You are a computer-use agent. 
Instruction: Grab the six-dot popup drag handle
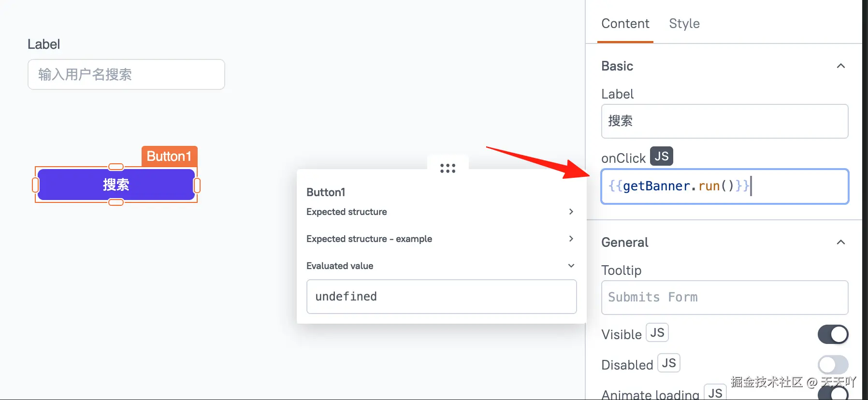pyautogui.click(x=448, y=168)
